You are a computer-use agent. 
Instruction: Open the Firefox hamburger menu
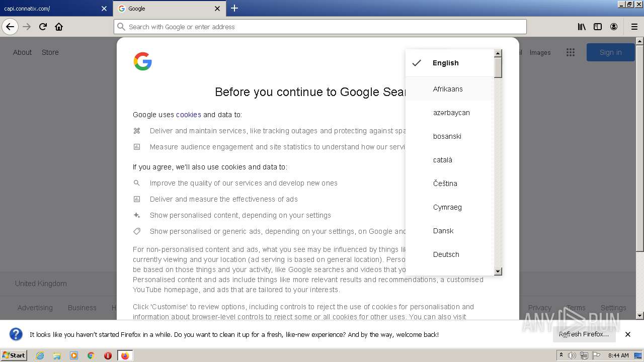tap(634, 27)
